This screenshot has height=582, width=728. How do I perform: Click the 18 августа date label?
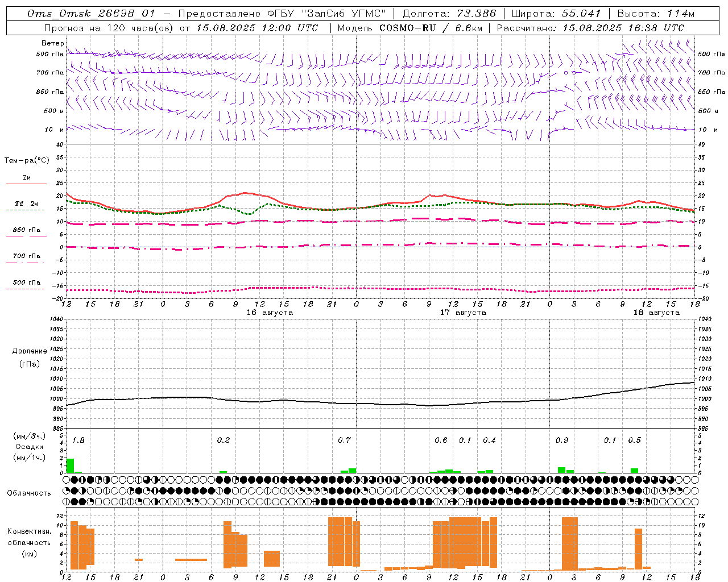click(656, 313)
